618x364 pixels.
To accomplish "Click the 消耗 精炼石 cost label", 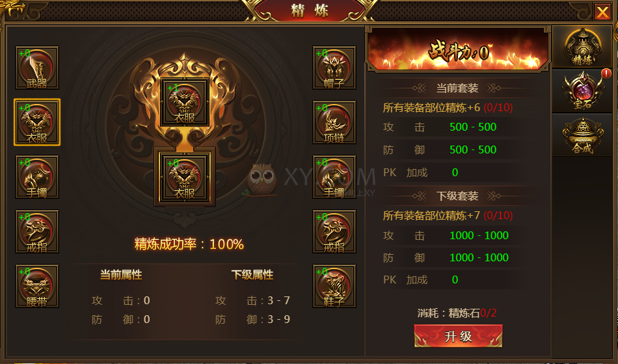I will 457,313.
